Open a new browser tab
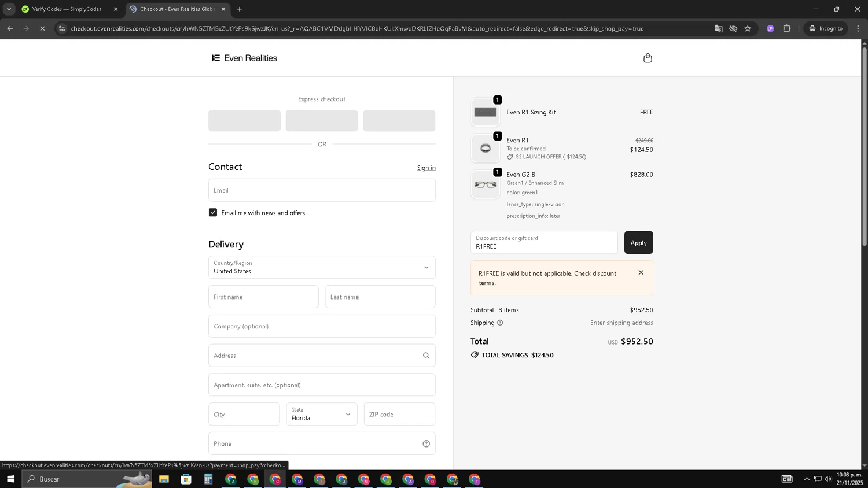The width and height of the screenshot is (868, 488). [x=240, y=9]
